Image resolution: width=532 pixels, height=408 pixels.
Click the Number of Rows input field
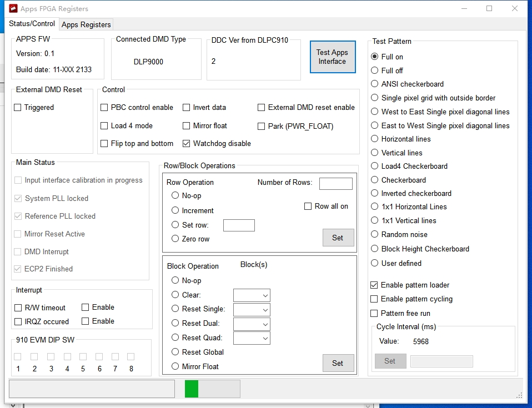pyautogui.click(x=335, y=184)
